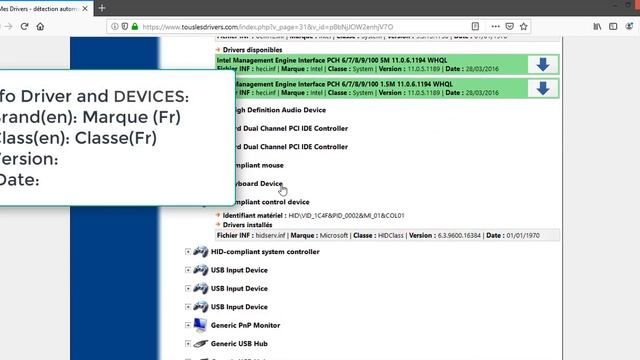
Task: Click the HIDClass classe value
Action: [x=391, y=236]
